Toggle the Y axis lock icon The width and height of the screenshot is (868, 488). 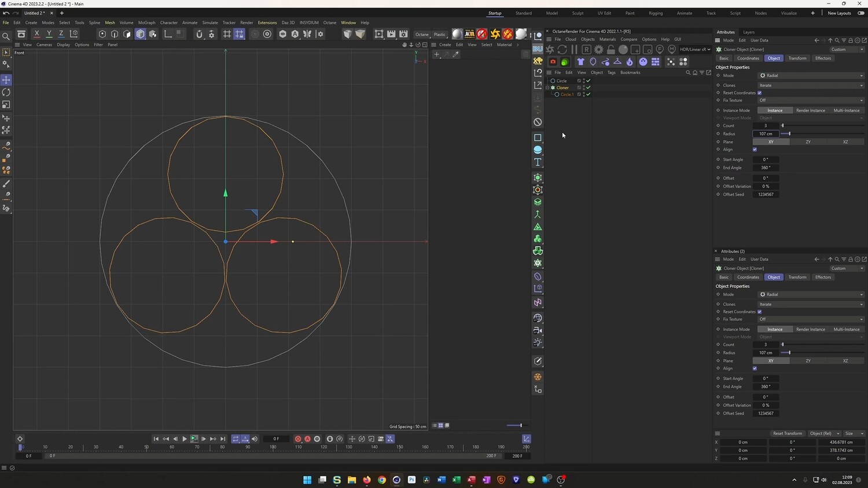click(x=49, y=34)
